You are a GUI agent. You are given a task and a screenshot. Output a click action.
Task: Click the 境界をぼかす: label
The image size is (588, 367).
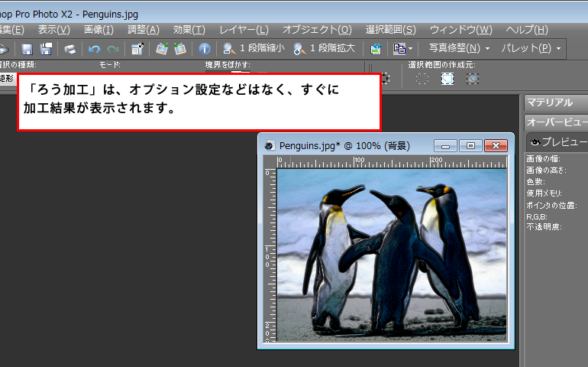coord(228,65)
